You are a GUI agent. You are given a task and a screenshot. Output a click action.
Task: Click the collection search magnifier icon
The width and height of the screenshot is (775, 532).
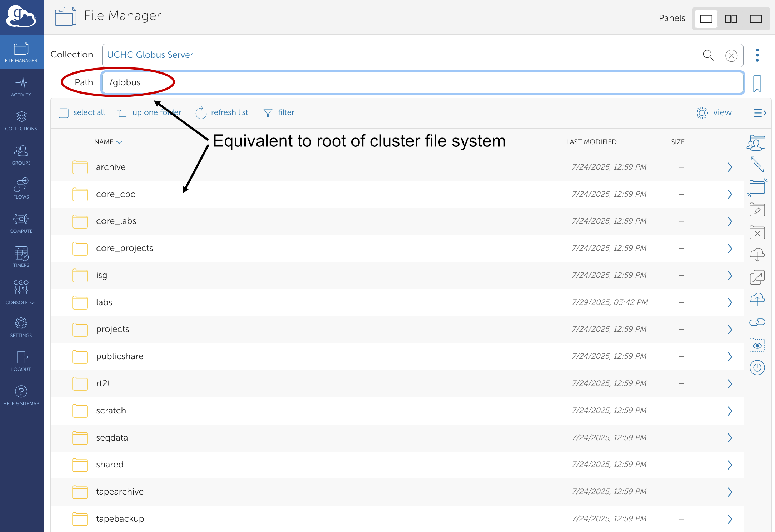click(708, 55)
